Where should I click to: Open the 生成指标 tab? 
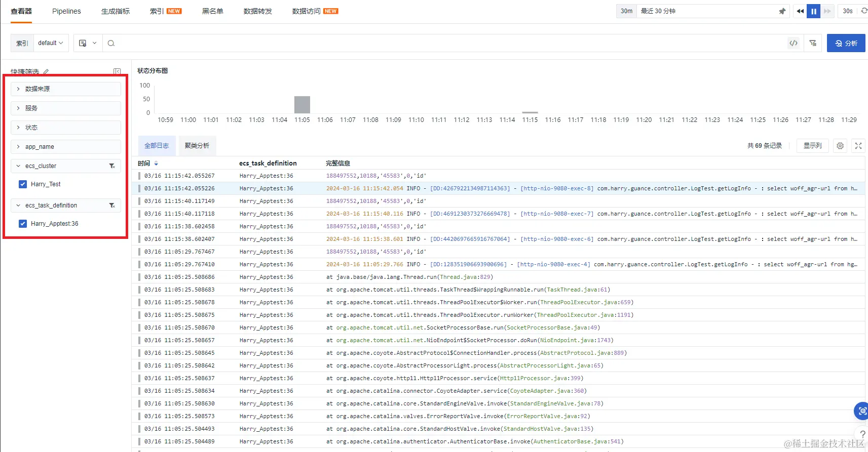116,11
